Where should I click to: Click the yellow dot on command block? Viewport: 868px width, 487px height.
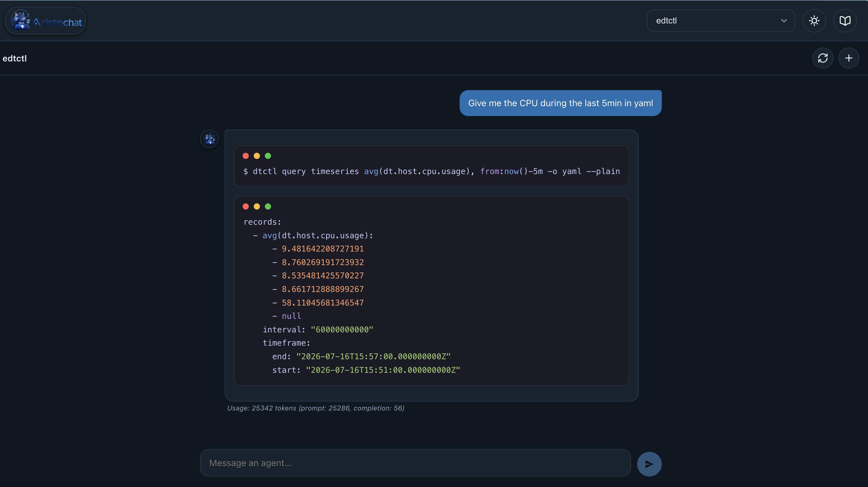tap(257, 156)
